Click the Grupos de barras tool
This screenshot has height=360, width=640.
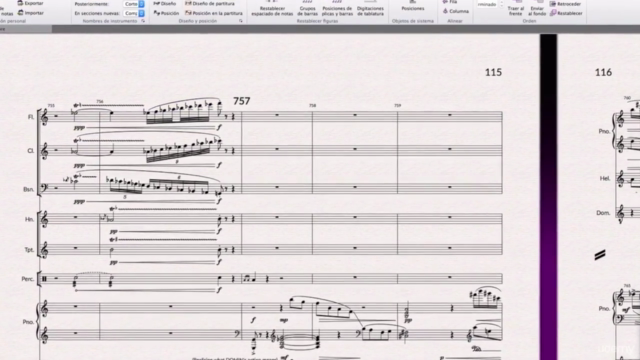pyautogui.click(x=307, y=8)
